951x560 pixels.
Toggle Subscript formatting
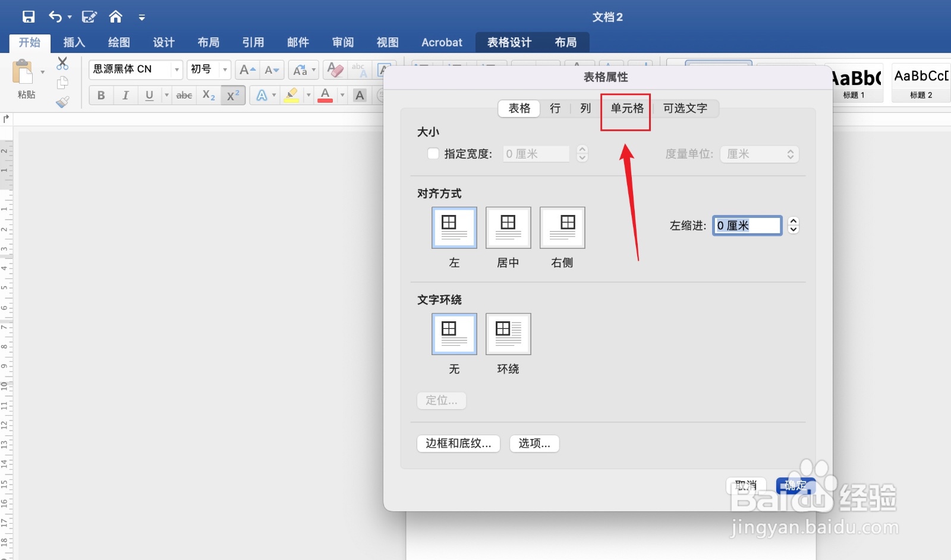[x=209, y=95]
